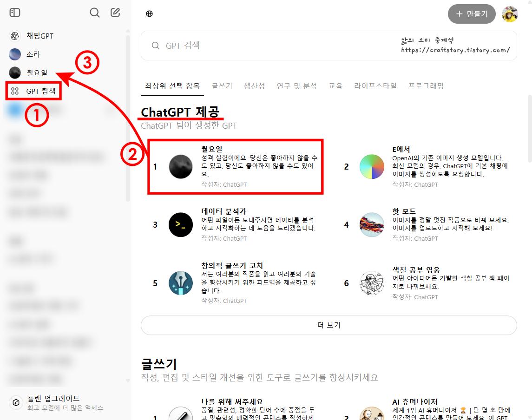Open the user profile avatar
The image size is (532, 420).
(x=510, y=14)
